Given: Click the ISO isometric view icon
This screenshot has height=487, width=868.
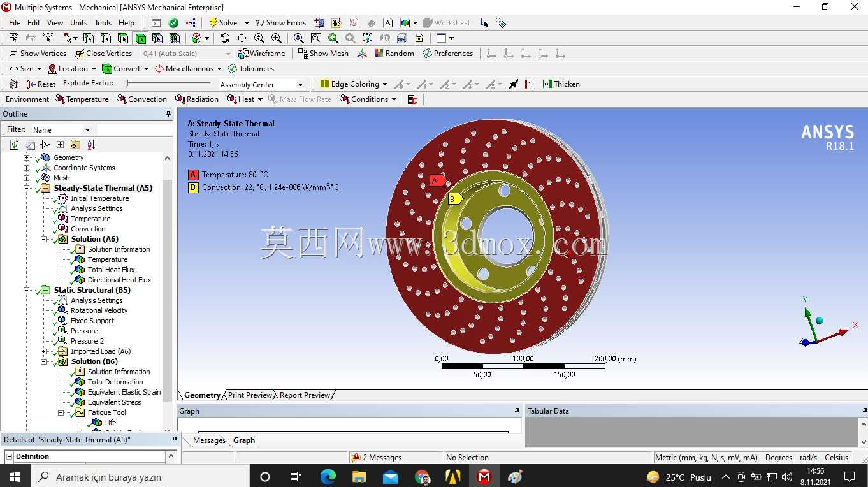Looking at the screenshot, I should click(367, 38).
